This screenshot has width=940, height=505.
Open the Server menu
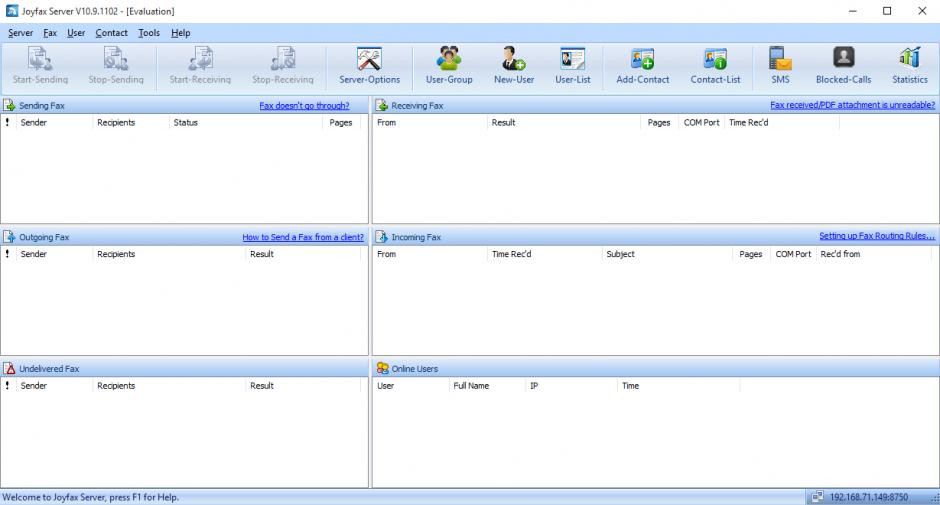click(x=20, y=33)
